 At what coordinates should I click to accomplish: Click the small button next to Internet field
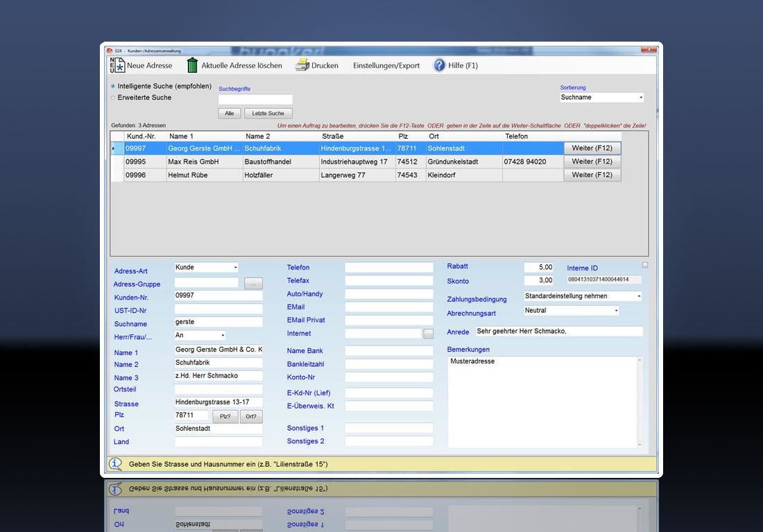click(x=428, y=334)
